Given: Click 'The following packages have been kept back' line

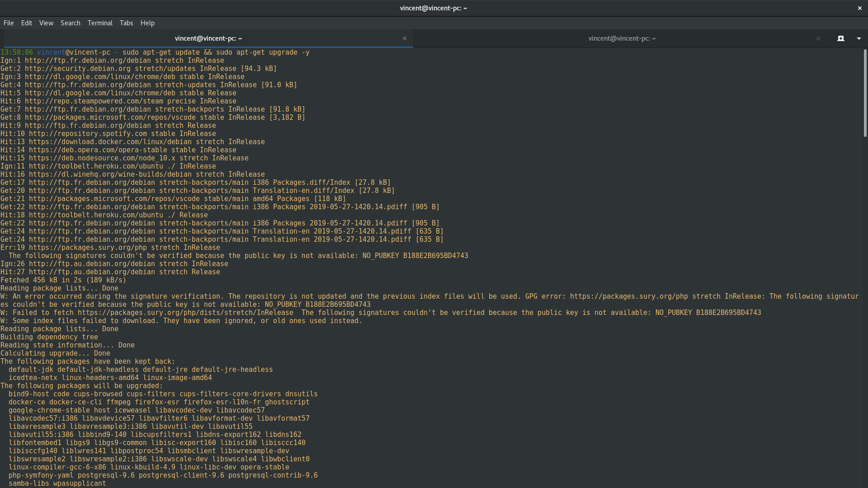Looking at the screenshot, I should pos(88,361).
